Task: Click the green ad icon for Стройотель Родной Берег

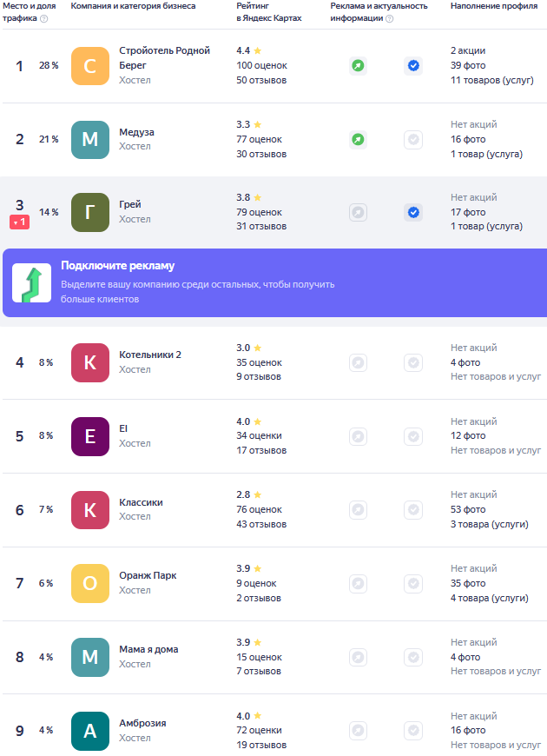Action: [x=358, y=65]
